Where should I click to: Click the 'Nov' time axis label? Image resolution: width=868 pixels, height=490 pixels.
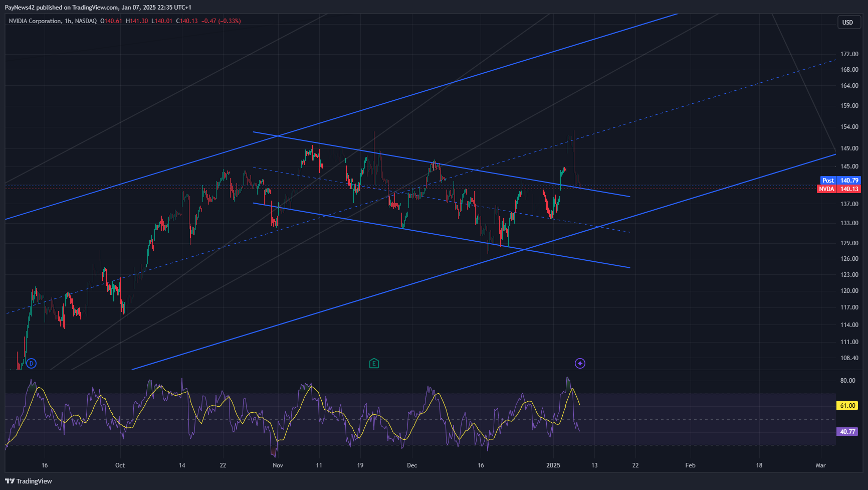tap(278, 465)
